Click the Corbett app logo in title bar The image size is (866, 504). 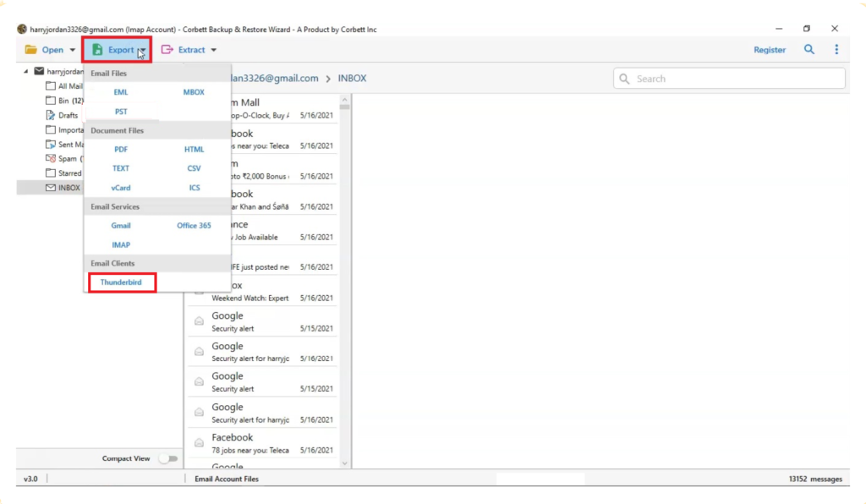(22, 29)
